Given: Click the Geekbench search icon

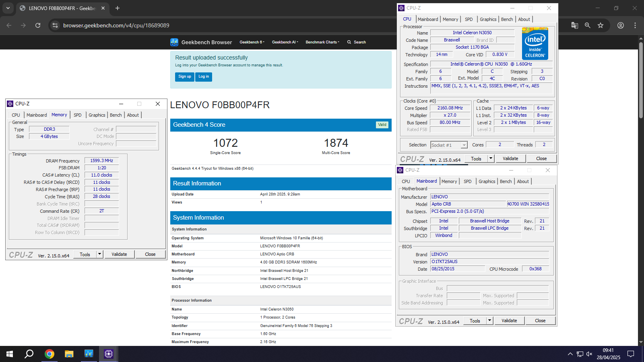Looking at the screenshot, I should (x=349, y=42).
